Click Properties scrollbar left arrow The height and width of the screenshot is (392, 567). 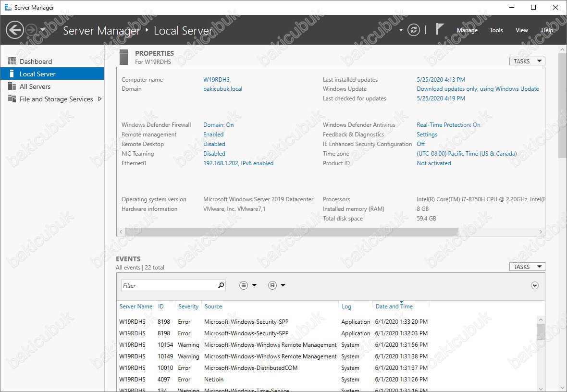(x=121, y=232)
